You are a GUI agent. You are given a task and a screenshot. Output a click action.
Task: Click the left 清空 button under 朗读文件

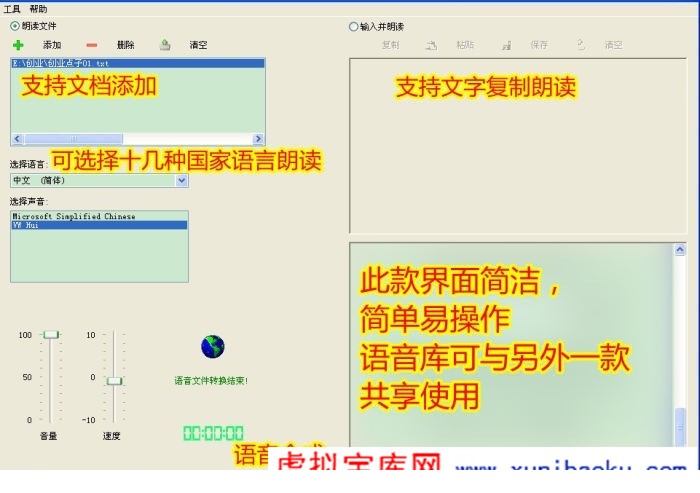click(x=198, y=45)
